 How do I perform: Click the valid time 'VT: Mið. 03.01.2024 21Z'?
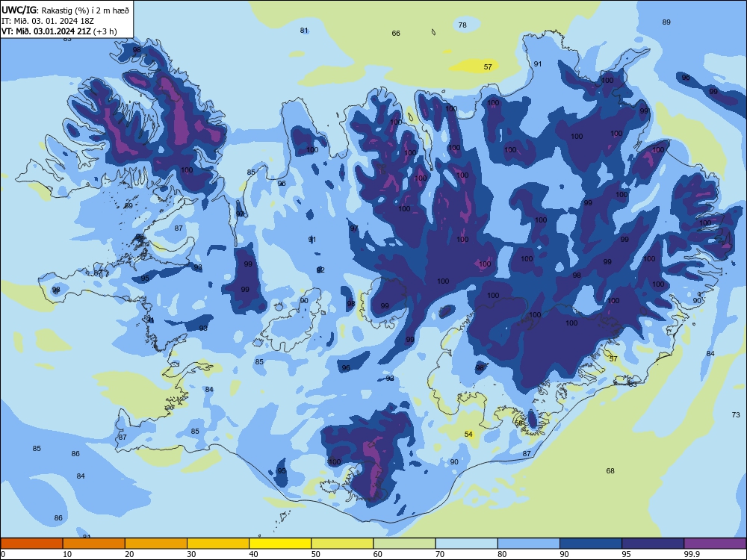click(46, 31)
